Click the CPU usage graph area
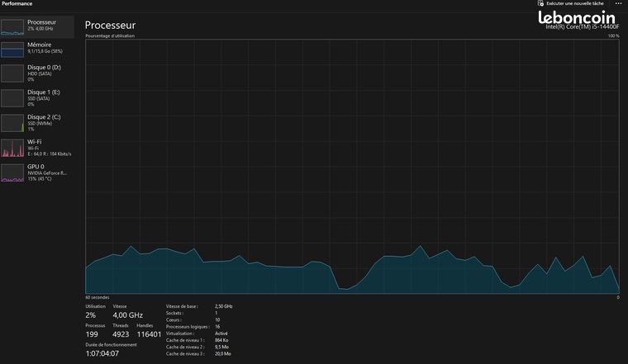 (353, 167)
